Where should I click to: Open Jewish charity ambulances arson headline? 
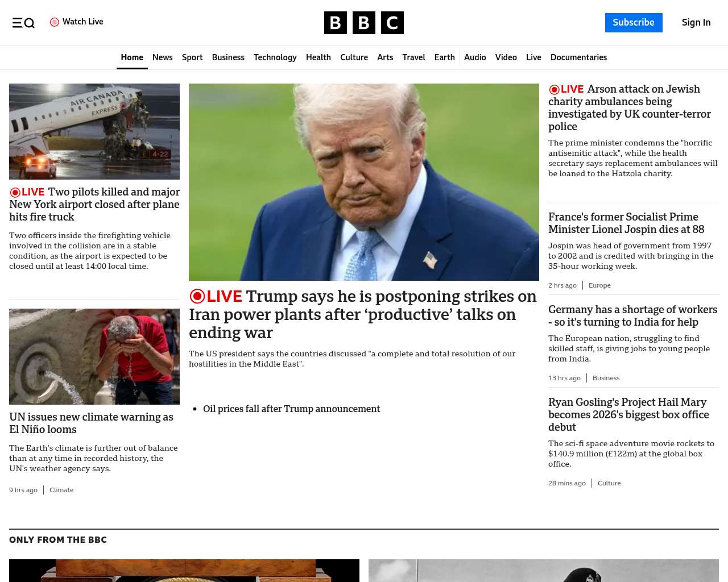(x=630, y=108)
